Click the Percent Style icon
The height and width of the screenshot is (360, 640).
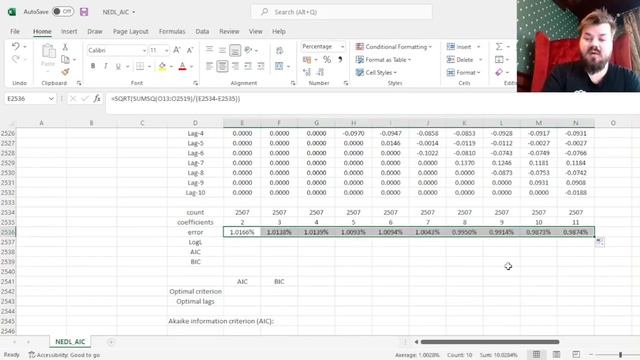coord(327,60)
